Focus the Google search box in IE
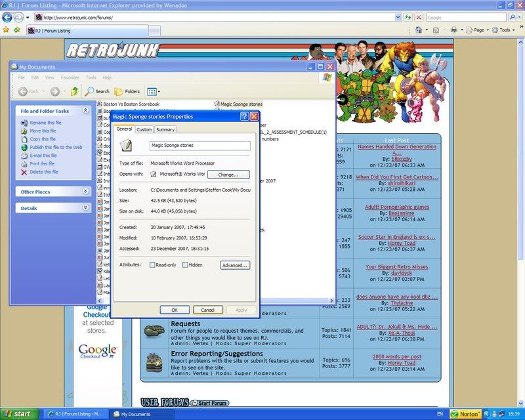Screen dimensions: 525x420 tap(466, 18)
